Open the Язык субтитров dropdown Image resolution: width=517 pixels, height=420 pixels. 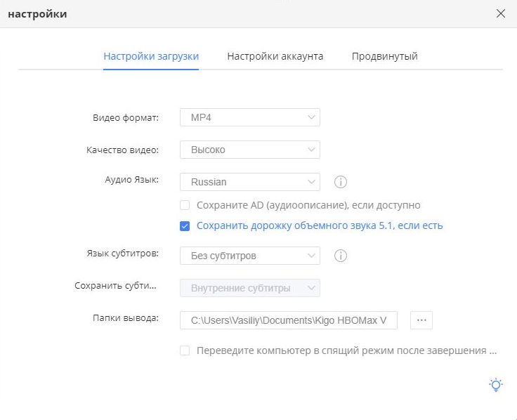(x=250, y=256)
